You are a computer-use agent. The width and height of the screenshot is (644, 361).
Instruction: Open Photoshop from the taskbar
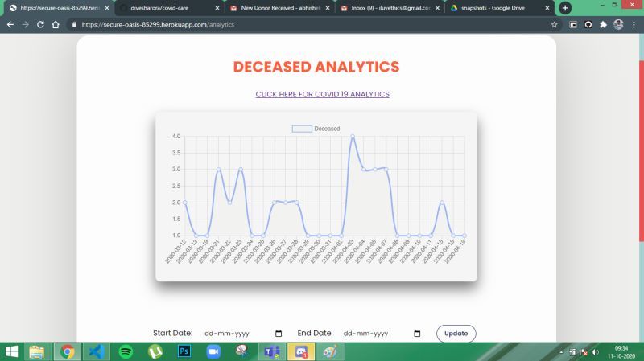(184, 351)
